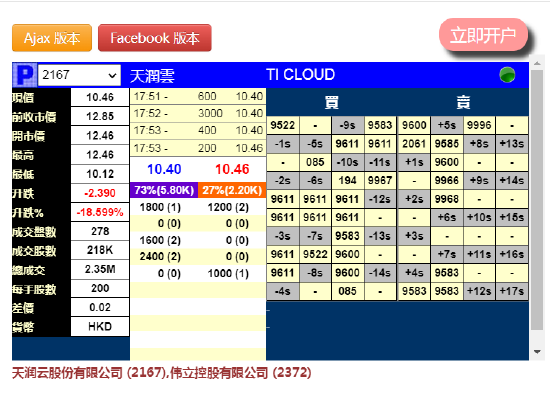Click the 17:51 trade row of 600
This screenshot has height=396, width=550.
198,96
